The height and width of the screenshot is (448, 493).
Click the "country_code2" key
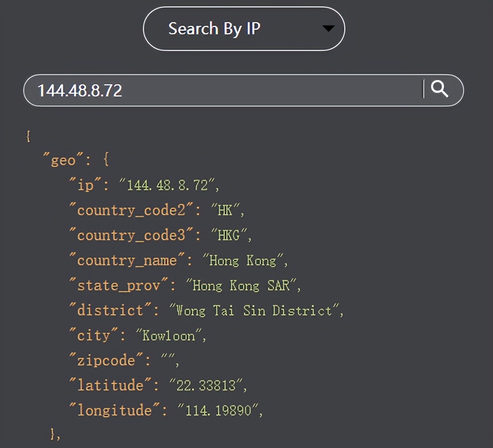pos(131,211)
